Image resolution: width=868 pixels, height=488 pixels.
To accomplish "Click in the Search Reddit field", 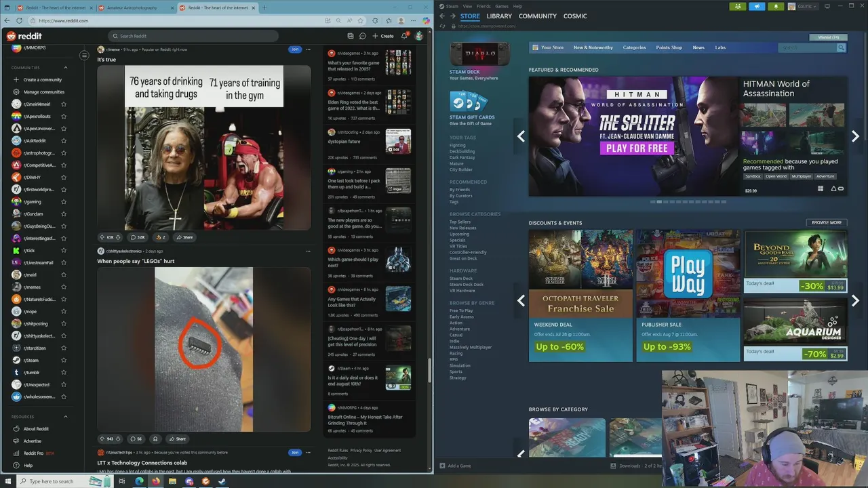I will tap(193, 36).
